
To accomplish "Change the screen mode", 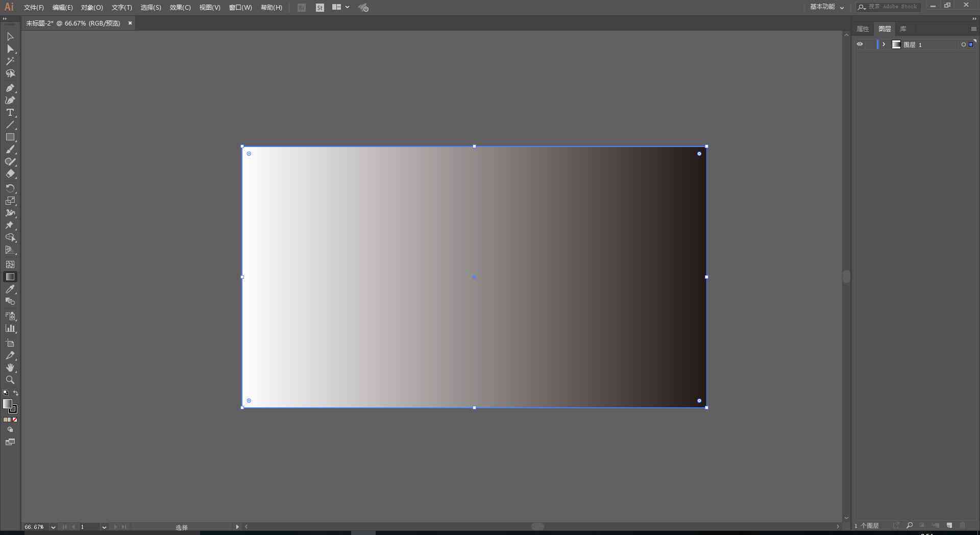I will point(10,442).
